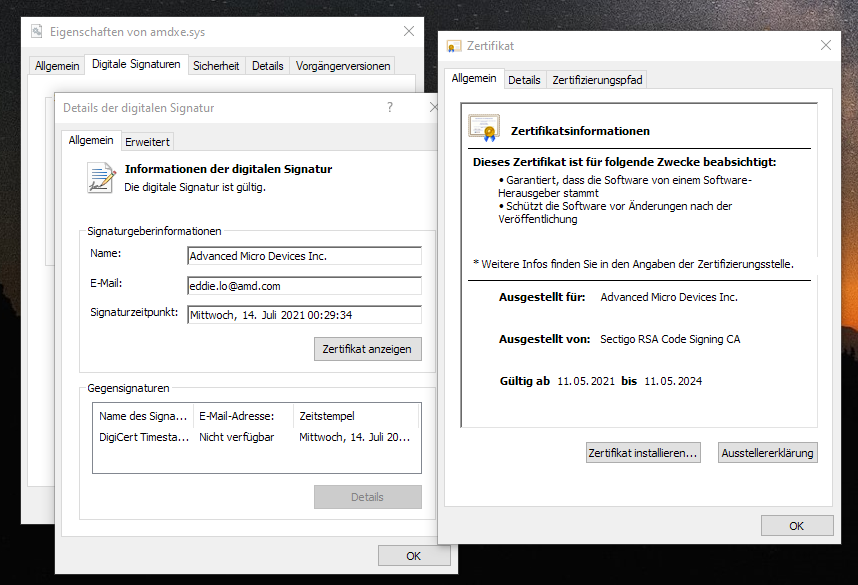858x585 pixels.
Task: Click the file icon in amdxe.sys properties title
Action: click(x=37, y=31)
